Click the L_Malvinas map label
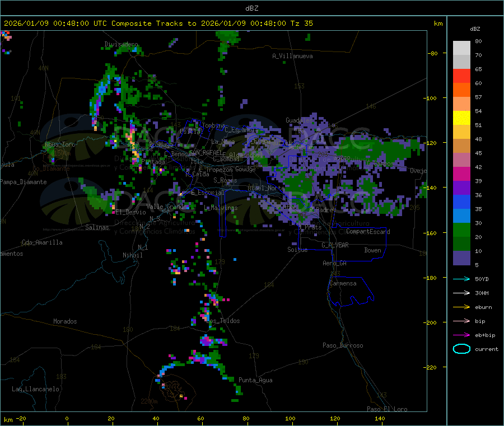The height and width of the screenshot is (426, 504). tap(221, 208)
